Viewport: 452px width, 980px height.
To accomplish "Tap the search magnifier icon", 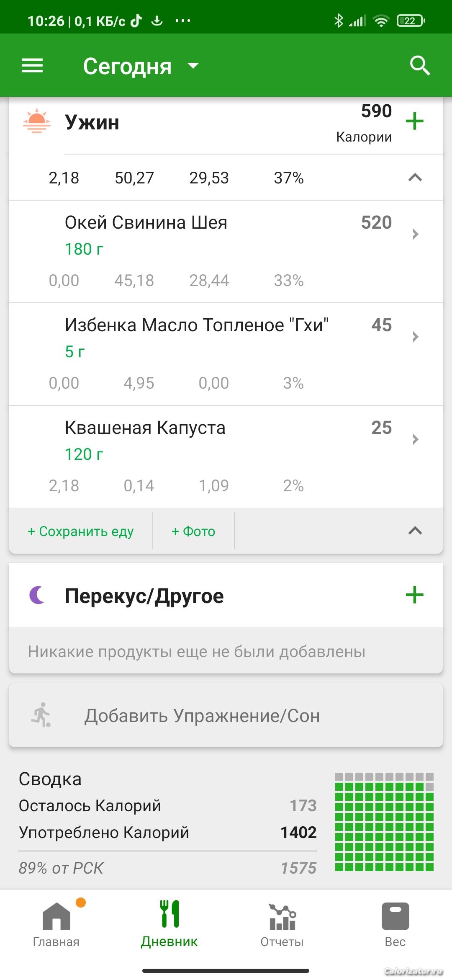I will point(420,66).
